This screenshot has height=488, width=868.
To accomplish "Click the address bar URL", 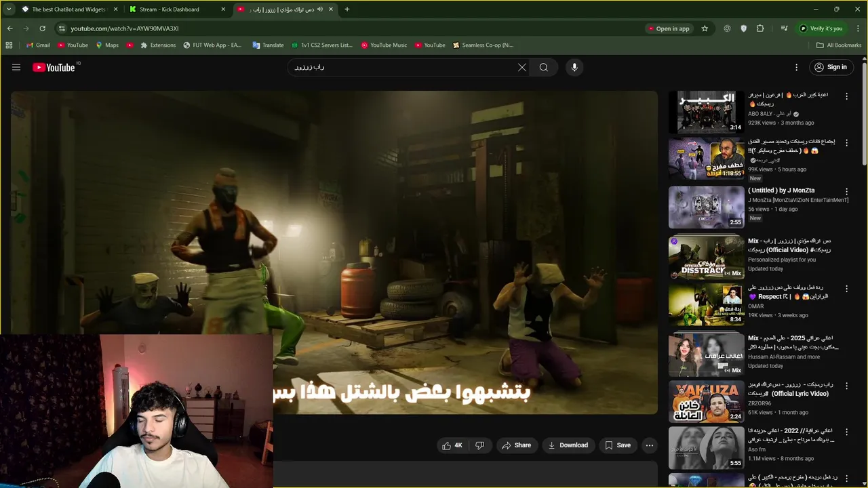I will (x=125, y=28).
